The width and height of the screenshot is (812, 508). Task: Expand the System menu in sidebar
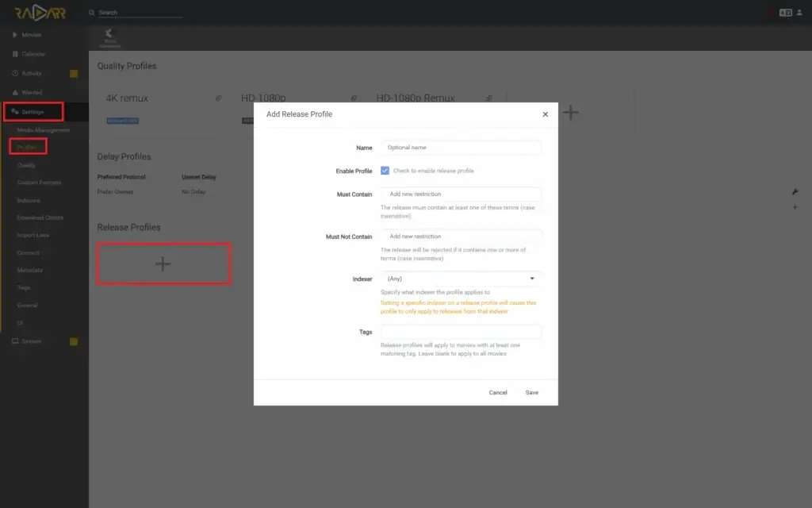click(x=32, y=341)
